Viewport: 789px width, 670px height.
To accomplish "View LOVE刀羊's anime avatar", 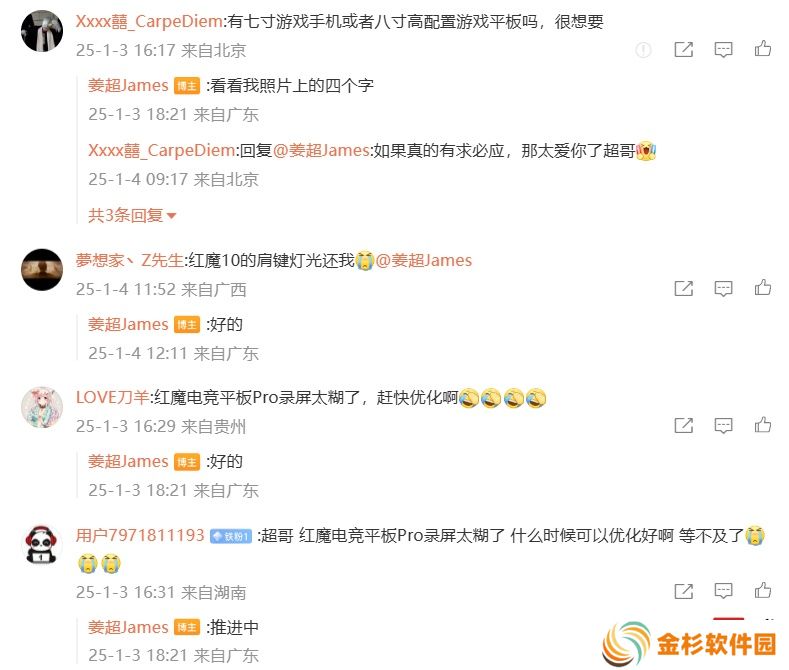I will [42, 407].
